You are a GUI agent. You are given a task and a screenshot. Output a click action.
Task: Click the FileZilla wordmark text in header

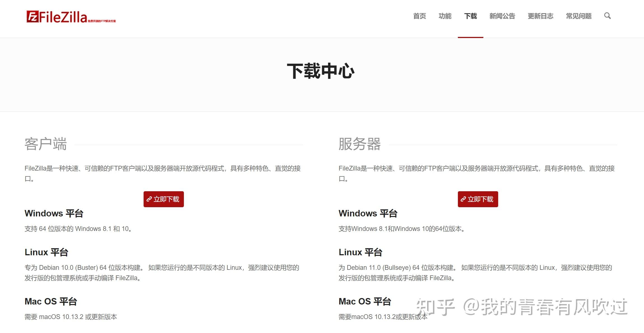[x=63, y=17]
